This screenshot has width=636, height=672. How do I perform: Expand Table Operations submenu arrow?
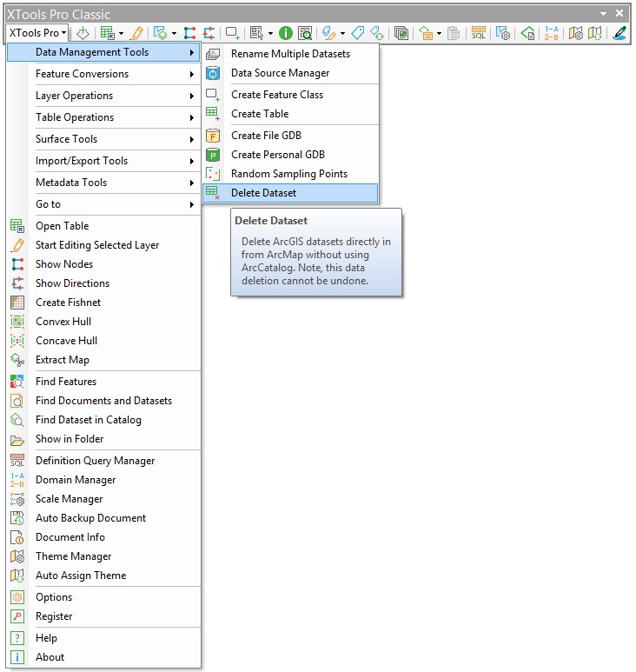(x=191, y=117)
